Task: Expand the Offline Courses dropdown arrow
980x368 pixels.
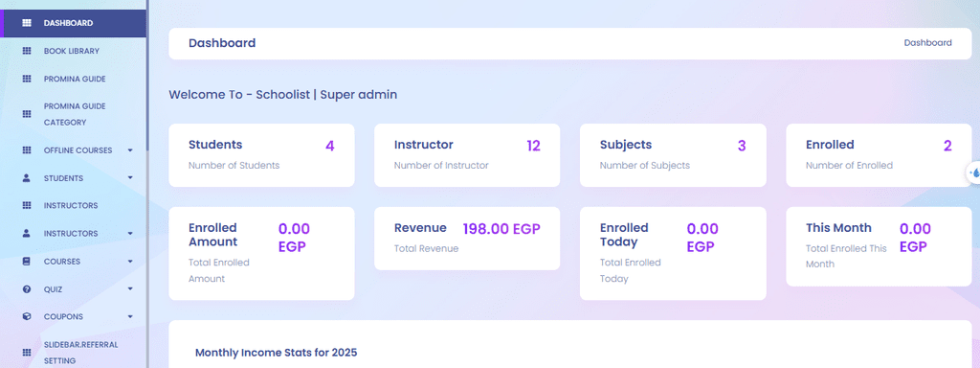Action: (x=130, y=150)
